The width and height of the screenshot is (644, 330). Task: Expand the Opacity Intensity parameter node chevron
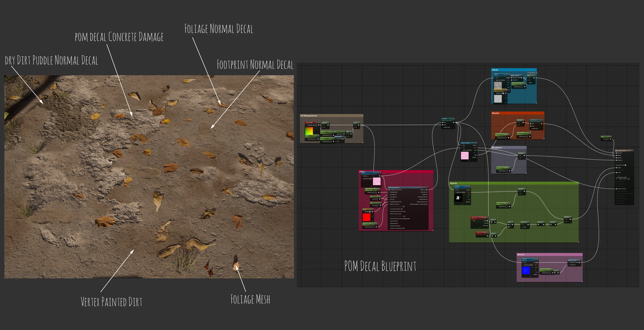tap(510, 204)
